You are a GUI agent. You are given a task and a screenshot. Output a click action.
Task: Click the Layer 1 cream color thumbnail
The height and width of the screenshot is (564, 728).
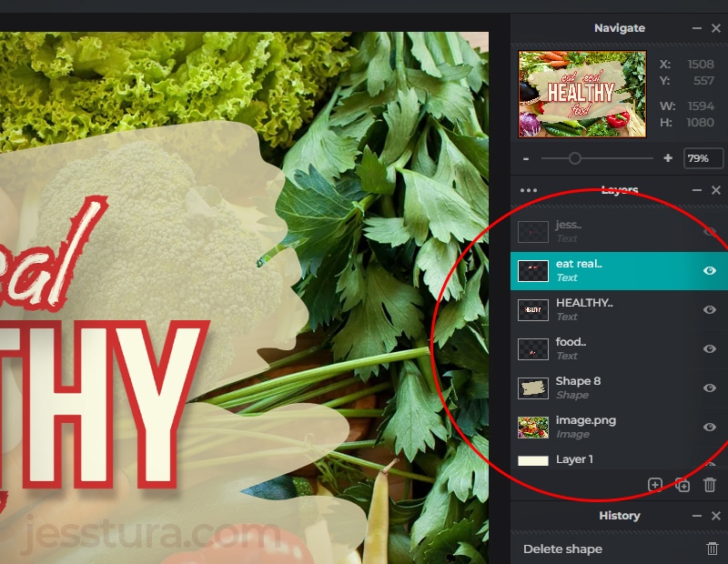[x=533, y=460]
